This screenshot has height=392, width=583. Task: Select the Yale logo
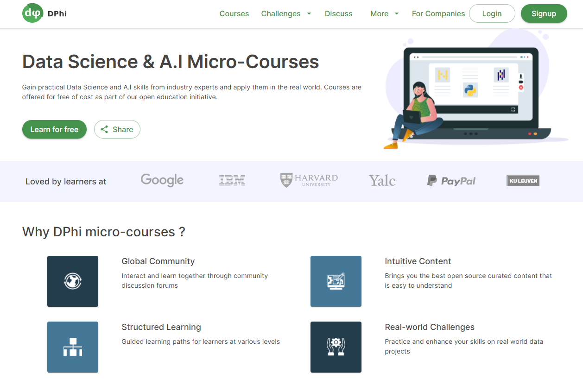[381, 180]
